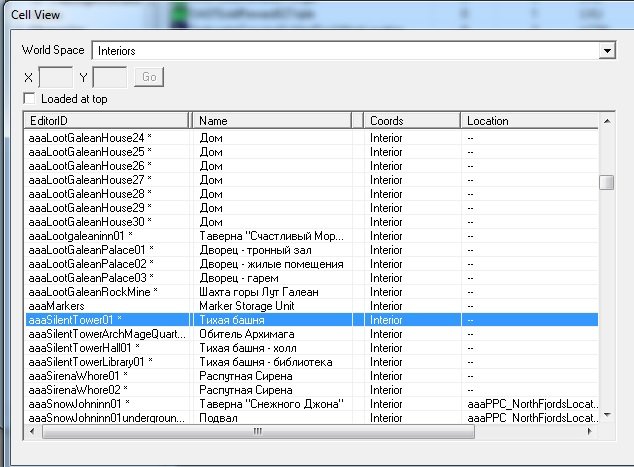Sort list by Coords column header
The width and height of the screenshot is (634, 467).
(x=410, y=121)
